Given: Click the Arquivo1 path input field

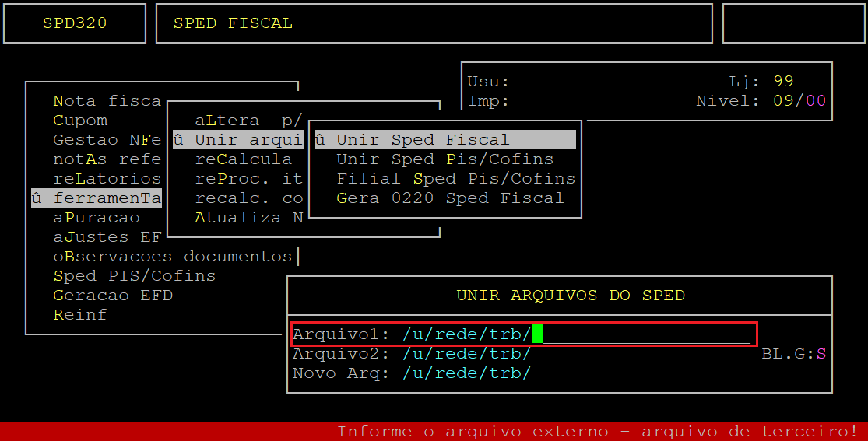Looking at the screenshot, I should (576, 334).
